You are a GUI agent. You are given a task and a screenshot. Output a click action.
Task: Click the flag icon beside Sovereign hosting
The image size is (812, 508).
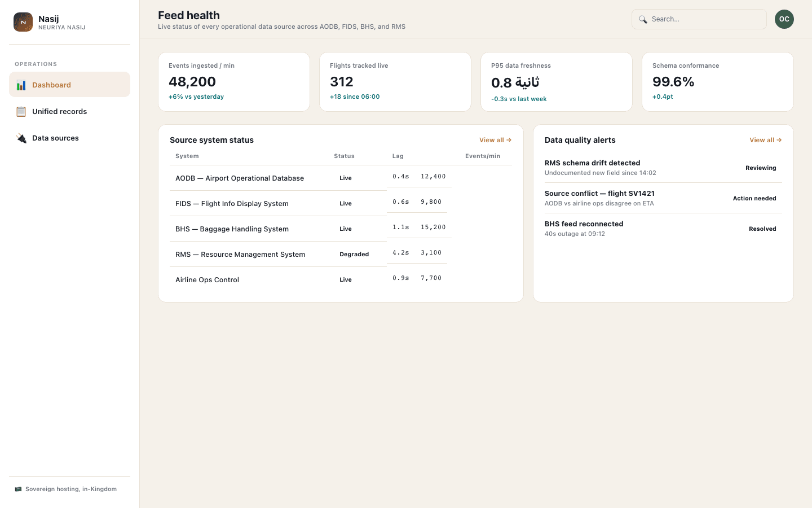pyautogui.click(x=18, y=489)
